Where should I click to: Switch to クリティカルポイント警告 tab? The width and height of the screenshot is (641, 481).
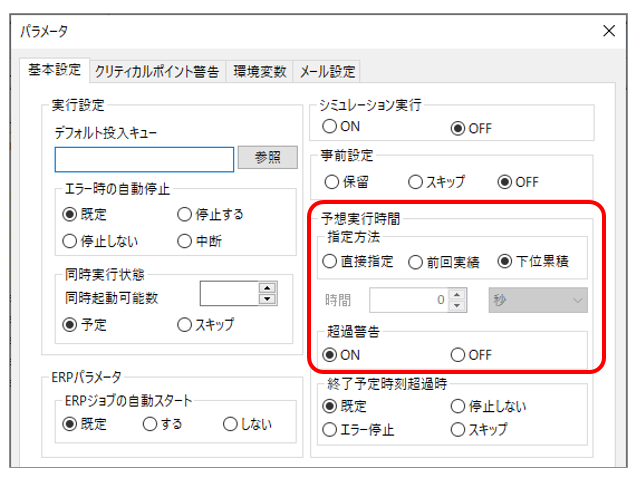156,71
